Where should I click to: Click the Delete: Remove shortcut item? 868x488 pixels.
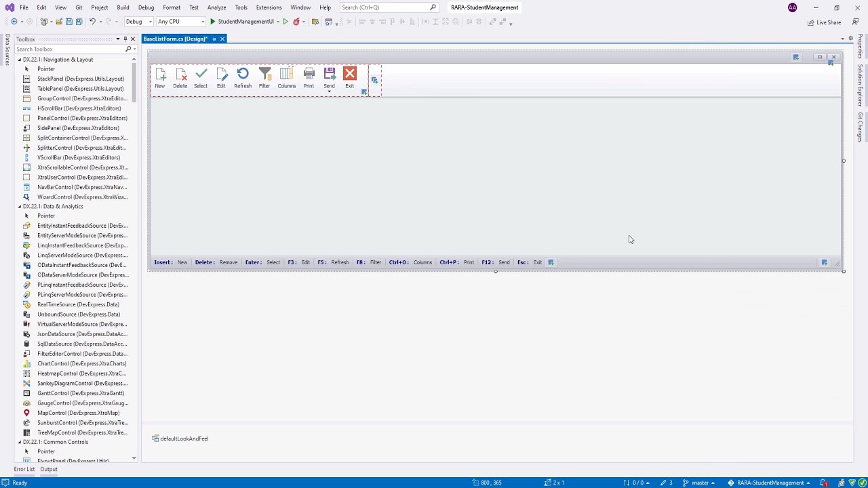[216, 262]
